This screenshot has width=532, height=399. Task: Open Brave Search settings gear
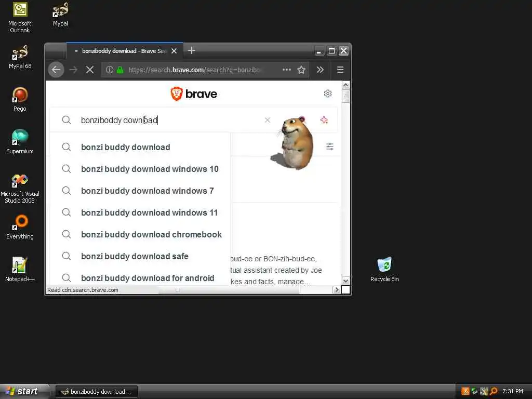[327, 94]
